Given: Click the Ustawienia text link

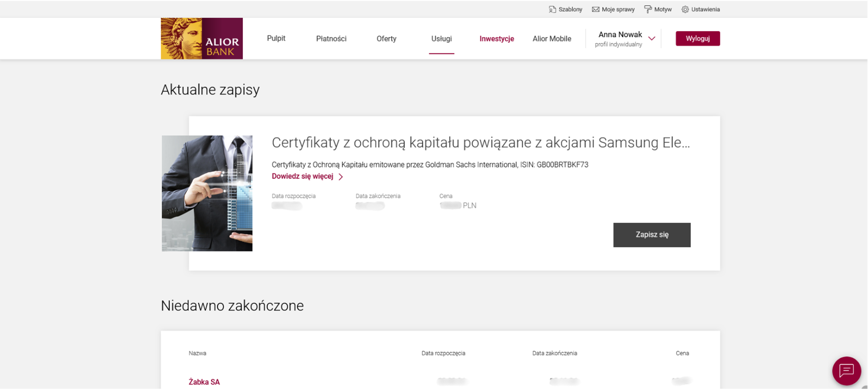Looking at the screenshot, I should tap(706, 9).
